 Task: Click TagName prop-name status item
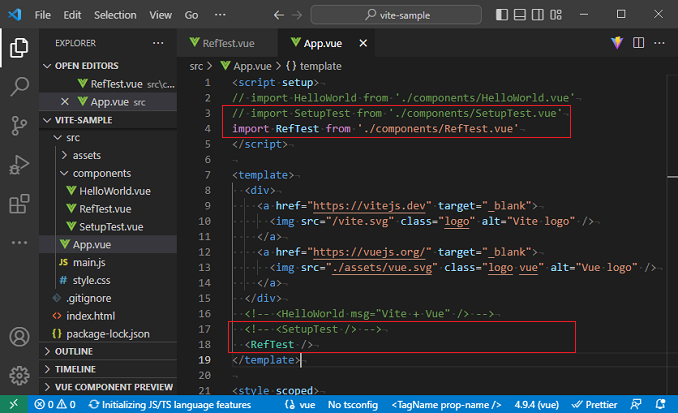point(446,404)
